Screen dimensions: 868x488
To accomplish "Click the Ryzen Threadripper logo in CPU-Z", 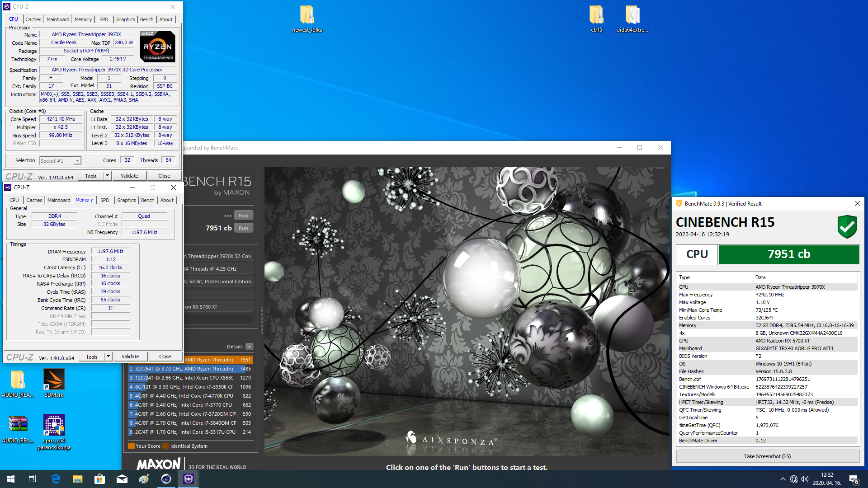I will point(157,46).
